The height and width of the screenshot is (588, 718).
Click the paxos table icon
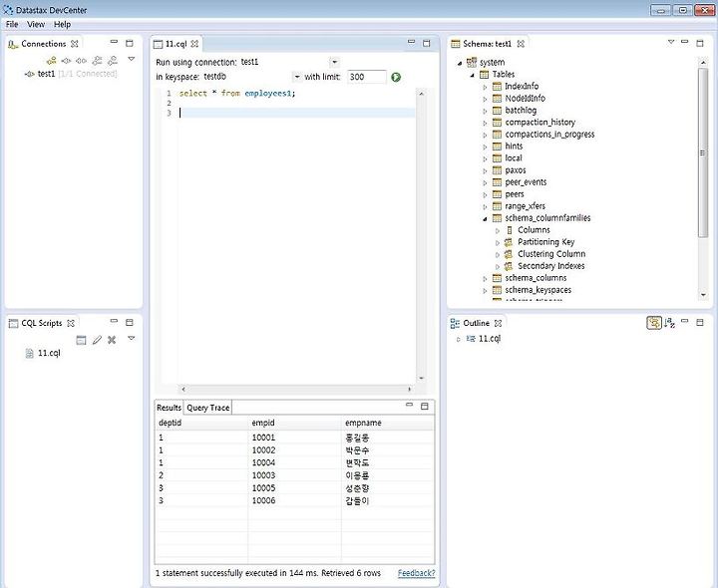[497, 170]
